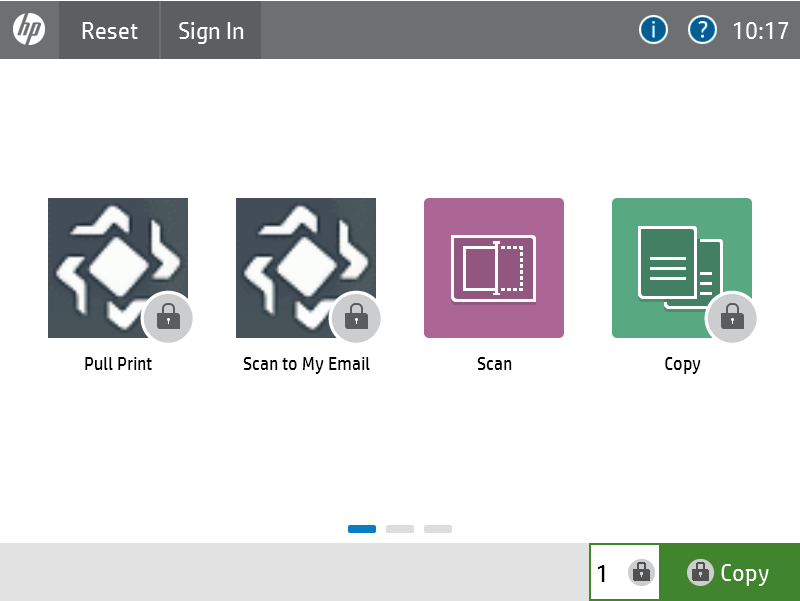Tap the lock icon in copies field
Screen dimensions: 800x601
[x=641, y=573]
